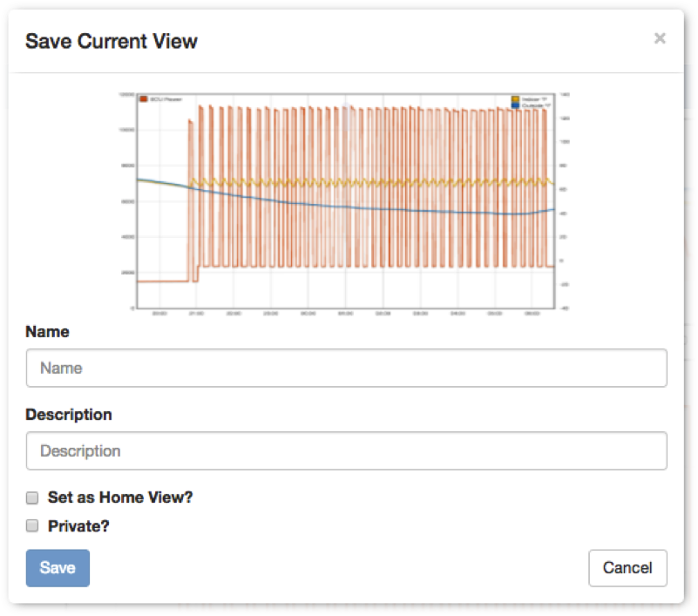Screen dimensions: 698x616
Task: Focus the Name input field
Action: click(346, 368)
